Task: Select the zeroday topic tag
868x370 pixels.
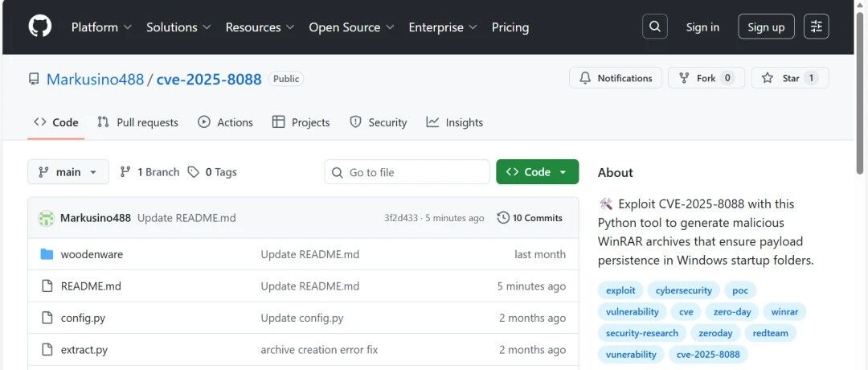Action: pyautogui.click(x=715, y=333)
